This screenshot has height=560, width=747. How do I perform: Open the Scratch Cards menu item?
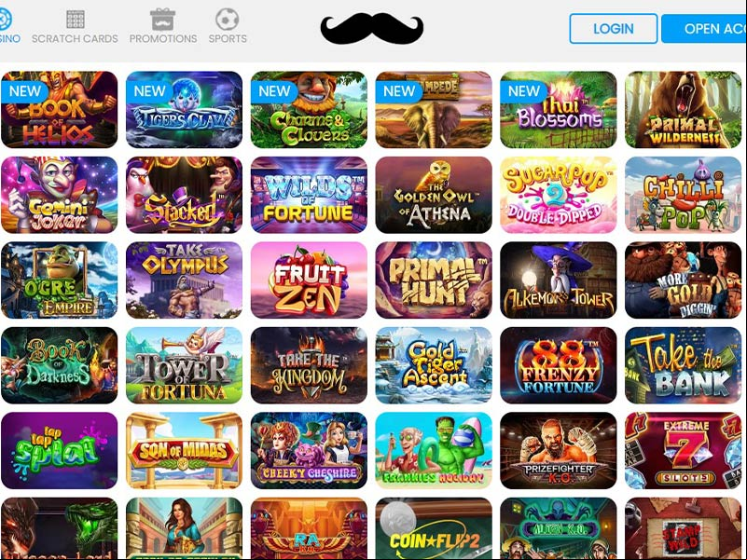click(x=75, y=38)
